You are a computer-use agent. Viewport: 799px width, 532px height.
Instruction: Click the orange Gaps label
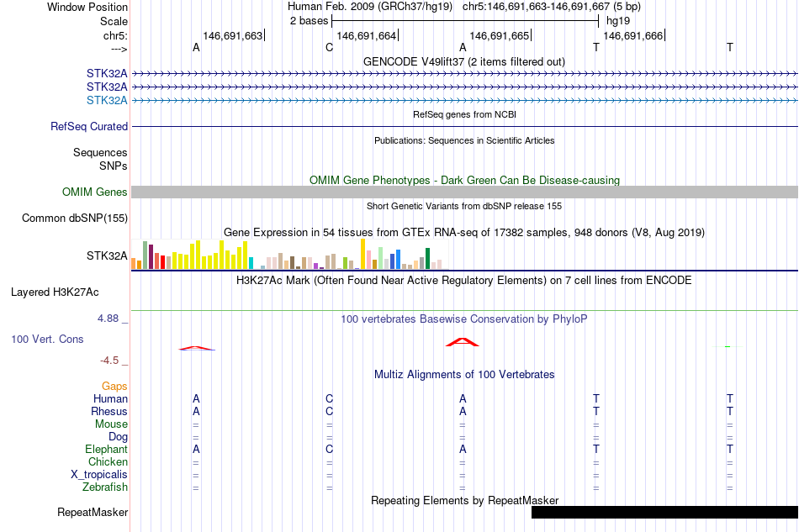pyautogui.click(x=114, y=387)
